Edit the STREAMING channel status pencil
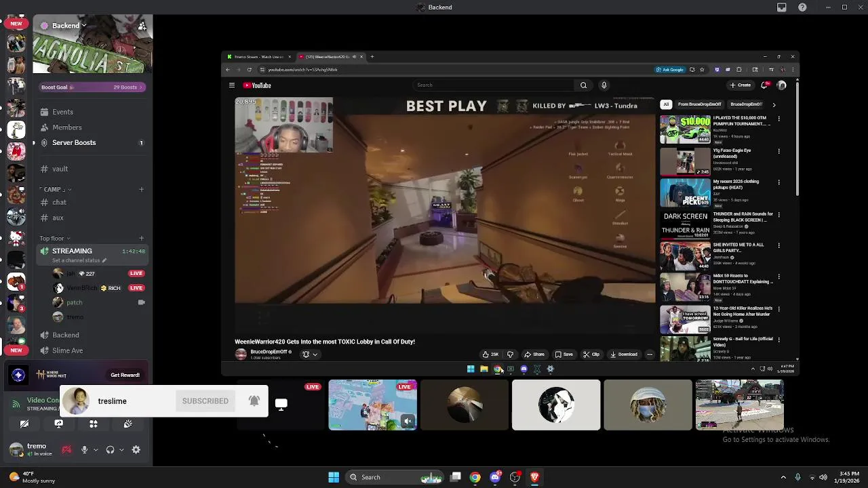This screenshot has height=488, width=868. (x=104, y=260)
